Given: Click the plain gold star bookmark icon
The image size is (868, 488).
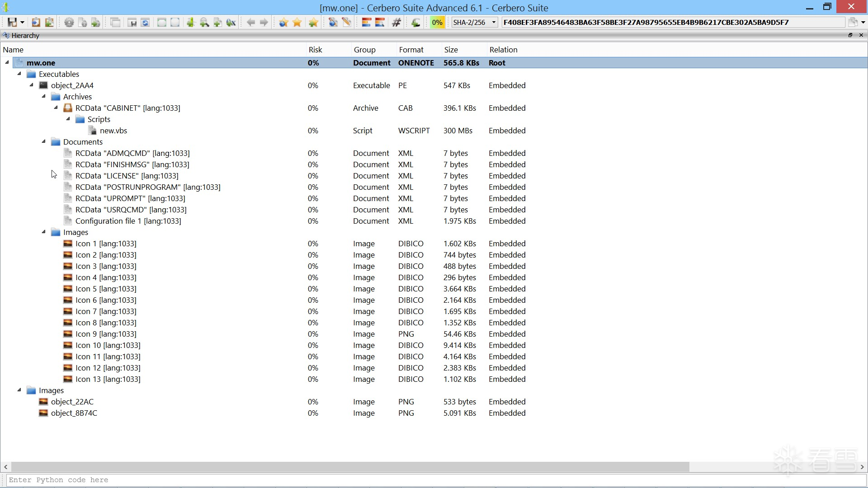Looking at the screenshot, I should 297,22.
